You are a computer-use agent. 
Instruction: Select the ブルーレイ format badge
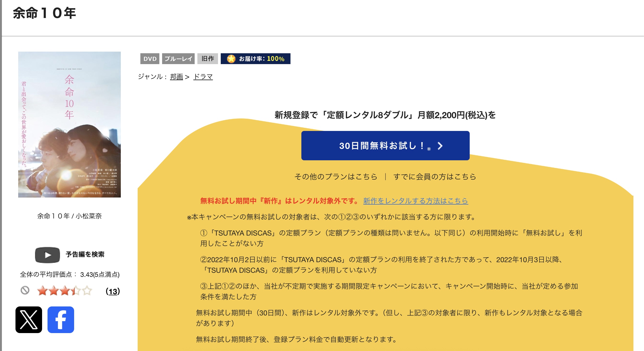179,58
